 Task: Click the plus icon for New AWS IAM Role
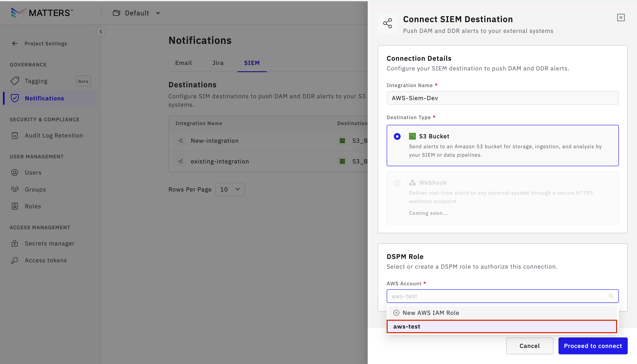396,313
